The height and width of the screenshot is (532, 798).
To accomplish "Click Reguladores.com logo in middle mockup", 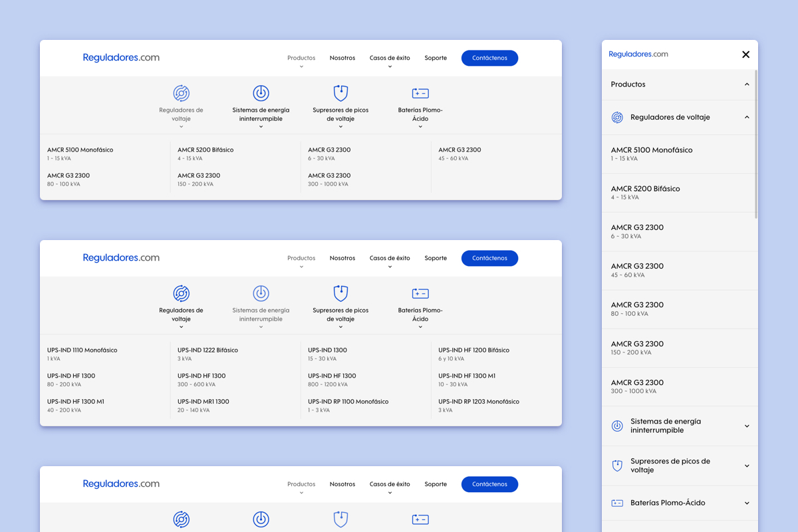I will coord(121,258).
